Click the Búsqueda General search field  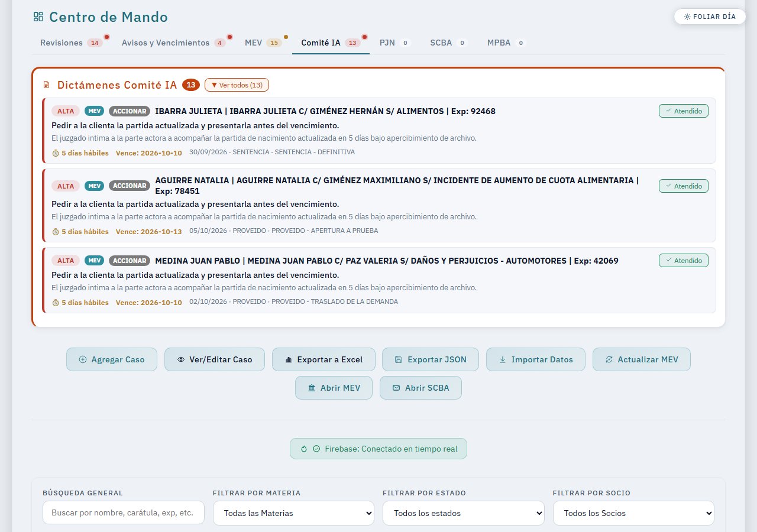pos(124,513)
